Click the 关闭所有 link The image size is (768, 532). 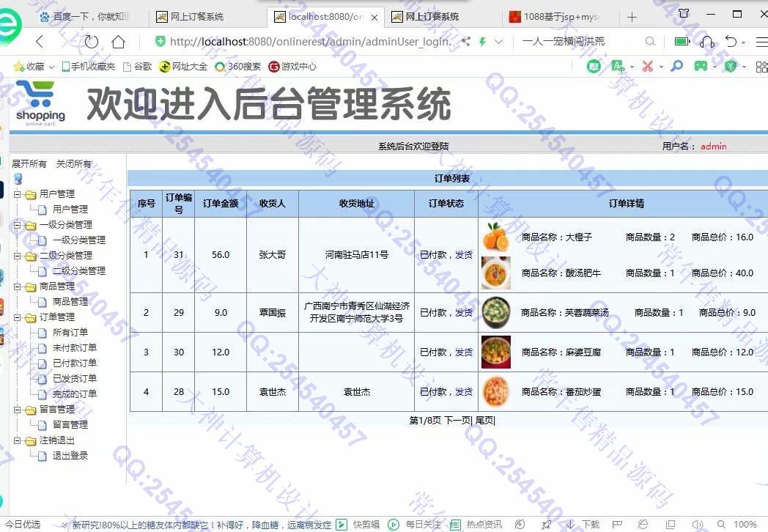click(73, 163)
